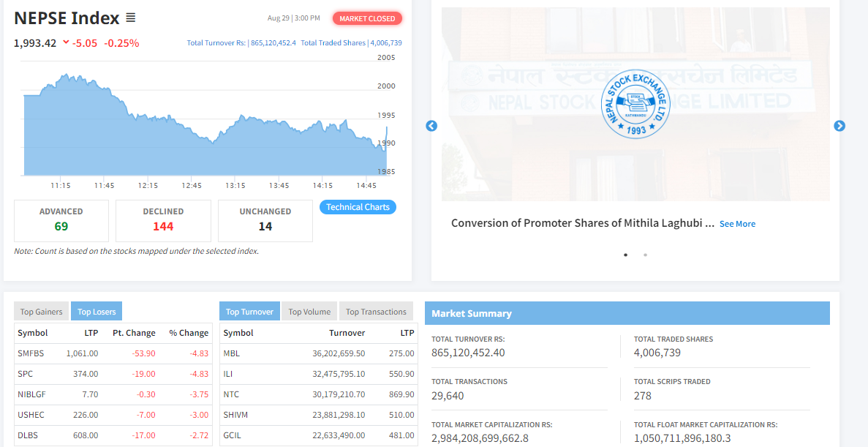This screenshot has width=868, height=447.
Task: Click the MBL turnover value 36,202,659.50
Action: [x=339, y=353]
